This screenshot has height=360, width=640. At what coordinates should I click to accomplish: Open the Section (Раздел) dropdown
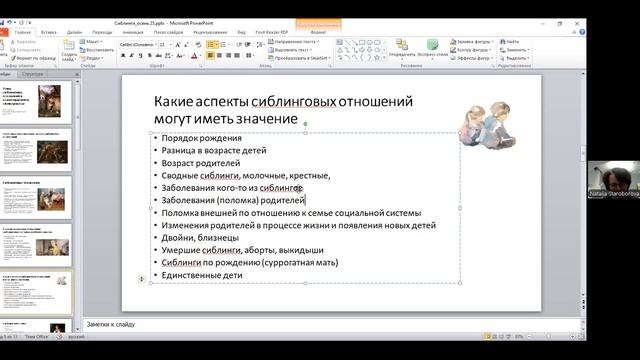tap(91, 58)
